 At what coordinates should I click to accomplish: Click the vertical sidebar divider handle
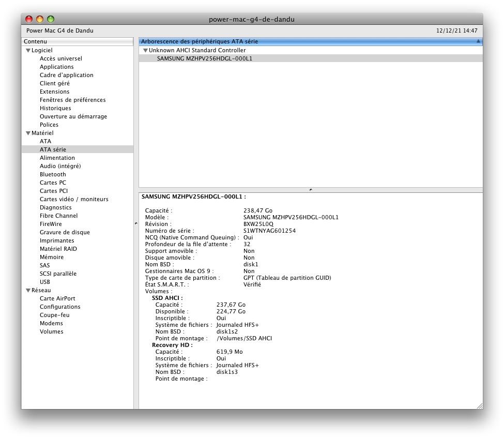click(136, 223)
